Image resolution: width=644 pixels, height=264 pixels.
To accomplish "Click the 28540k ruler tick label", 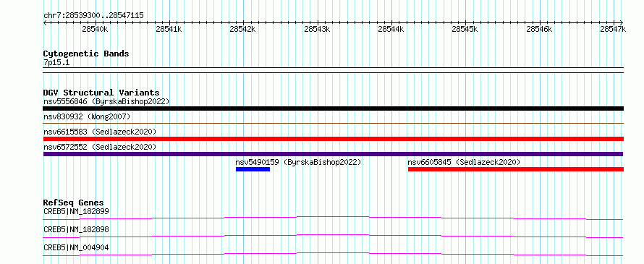I will pos(95,29).
